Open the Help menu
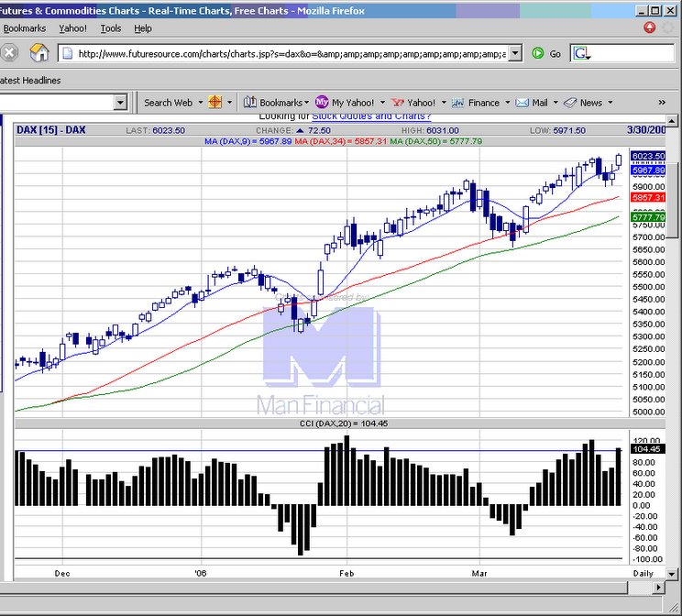The width and height of the screenshot is (682, 616). 143,28
